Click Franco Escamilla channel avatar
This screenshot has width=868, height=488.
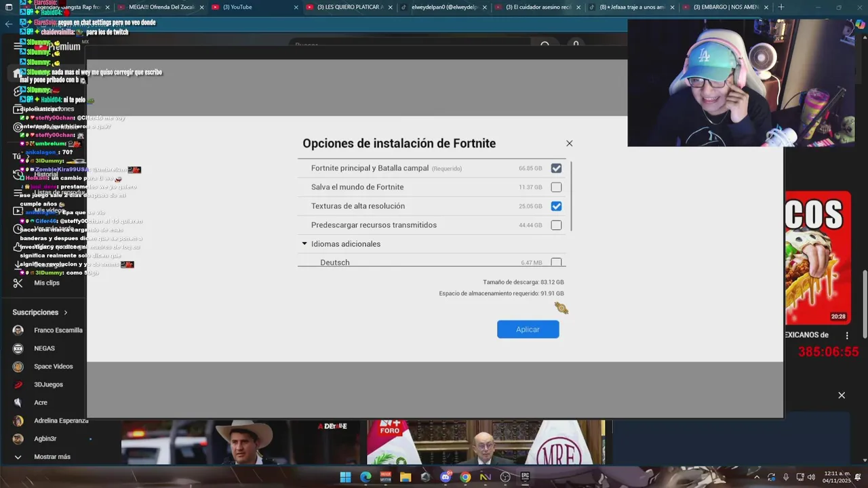click(18, 330)
